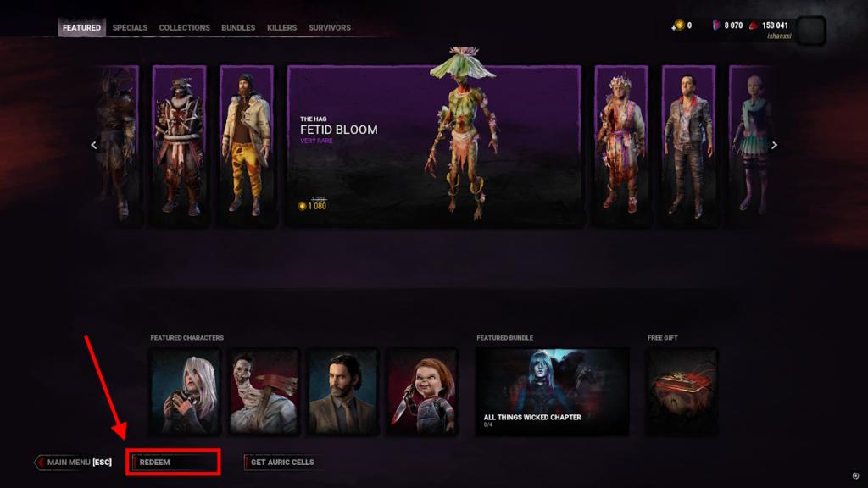Click Get Auric Cells button
Viewport: 868px width, 488px height.
(x=281, y=462)
